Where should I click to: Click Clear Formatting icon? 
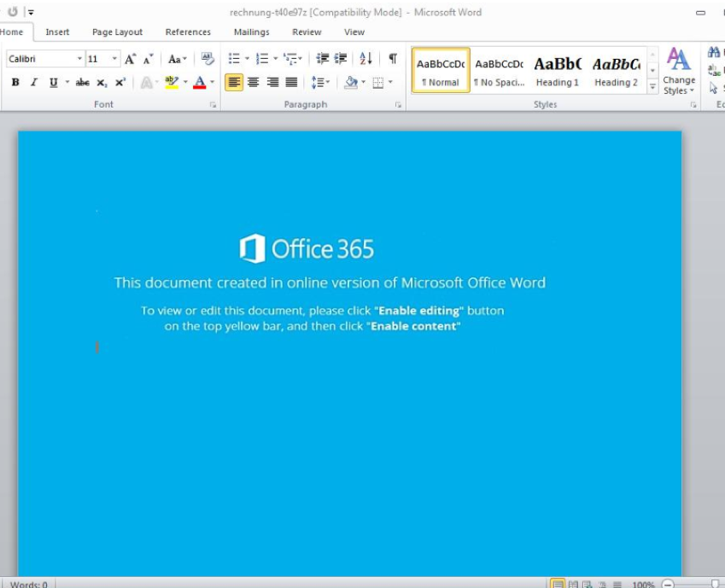(x=208, y=58)
